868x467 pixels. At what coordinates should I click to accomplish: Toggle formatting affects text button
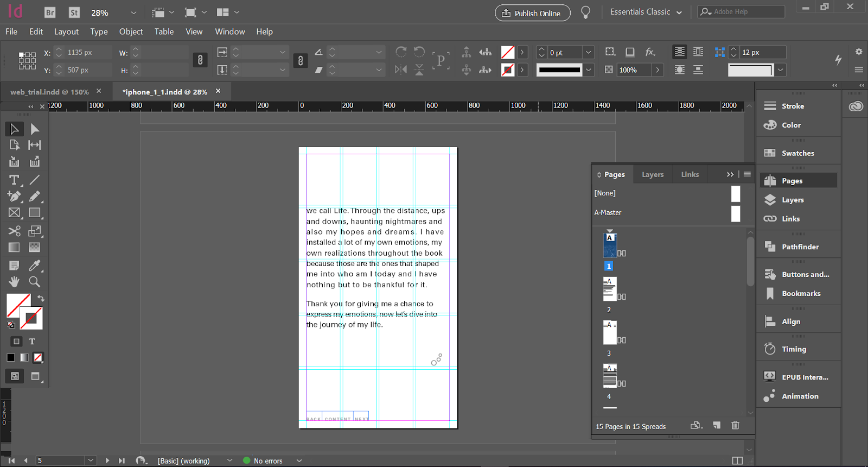tap(32, 342)
